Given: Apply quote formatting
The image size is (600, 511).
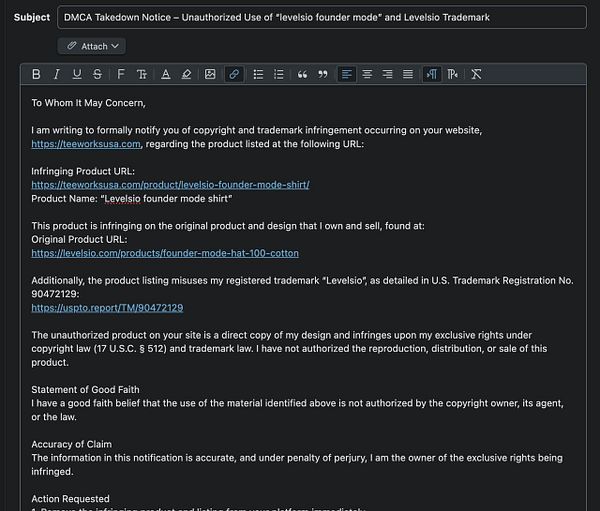Looking at the screenshot, I should click(302, 74).
